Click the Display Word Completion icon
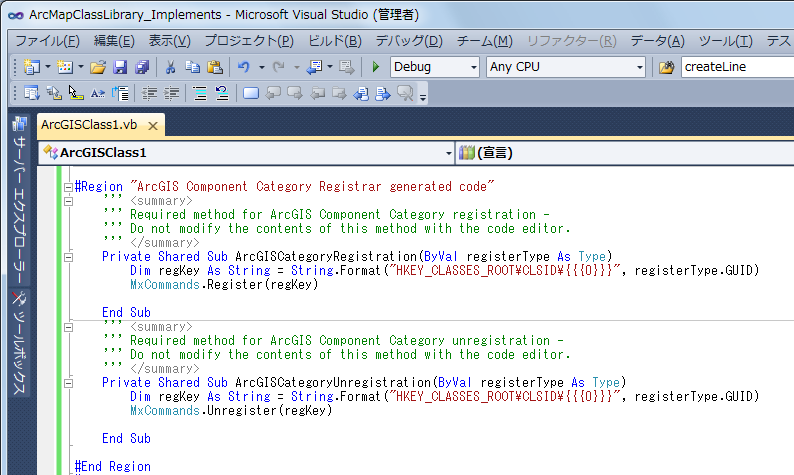Image resolution: width=794 pixels, height=475 pixels. tap(98, 93)
